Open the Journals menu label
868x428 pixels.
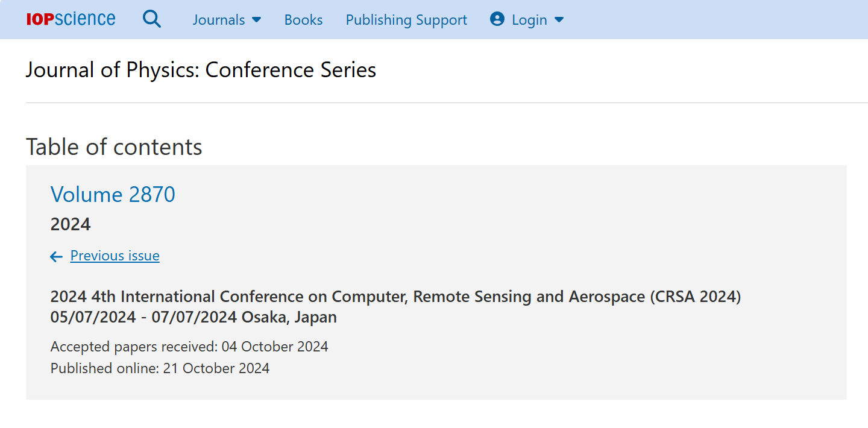coord(219,20)
